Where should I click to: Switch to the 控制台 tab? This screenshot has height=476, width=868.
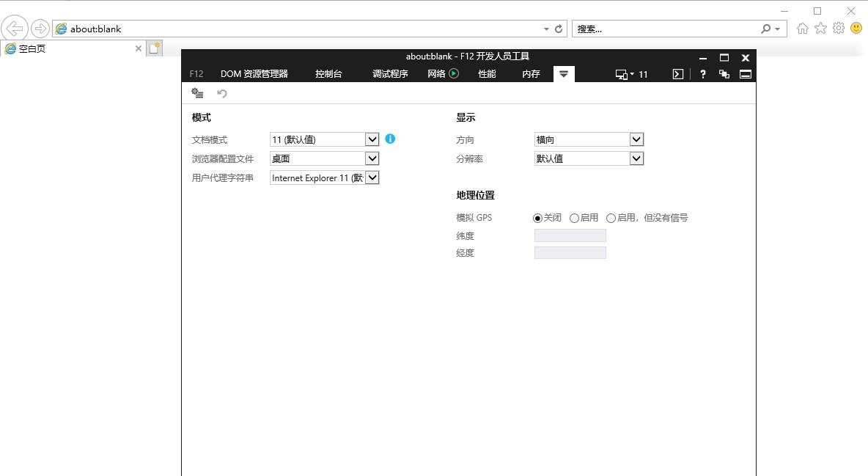tap(329, 73)
